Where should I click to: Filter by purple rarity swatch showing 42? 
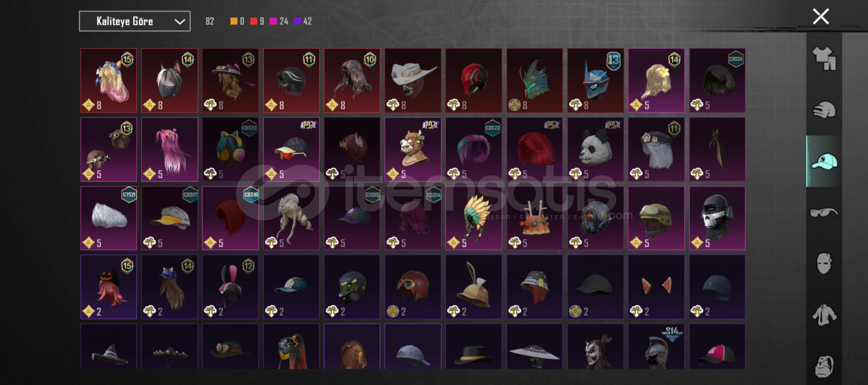(x=303, y=21)
